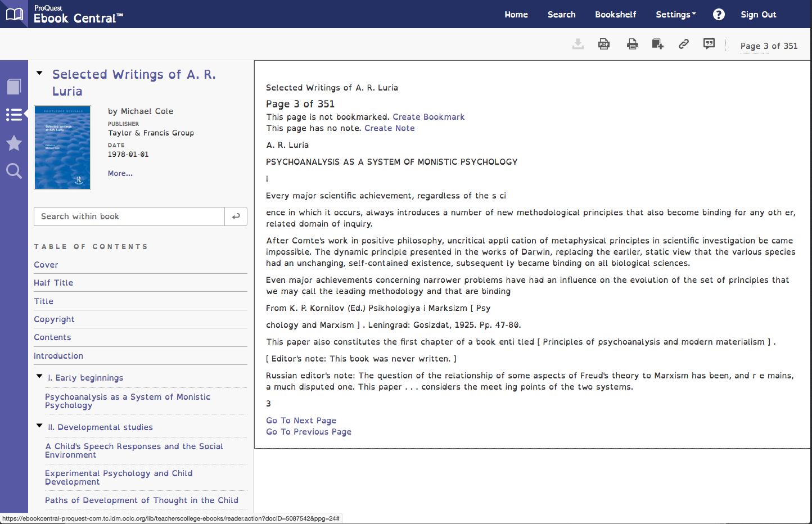Image resolution: width=812 pixels, height=524 pixels.
Task: Open the help icon in the navigation bar
Action: coord(719,14)
